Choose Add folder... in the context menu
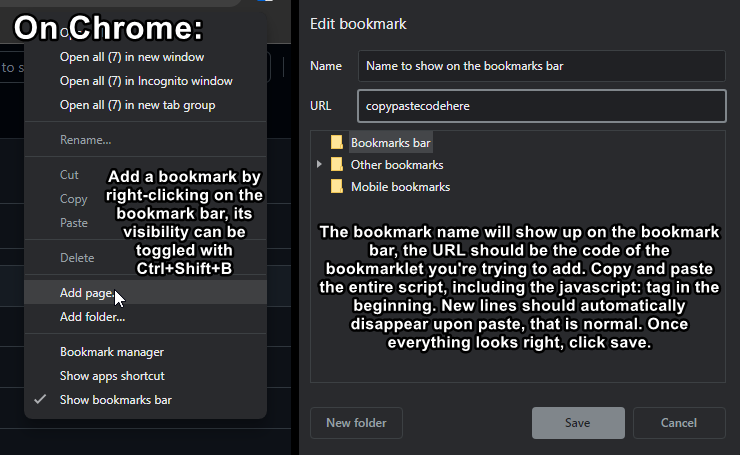The image size is (740, 455). tap(145, 317)
